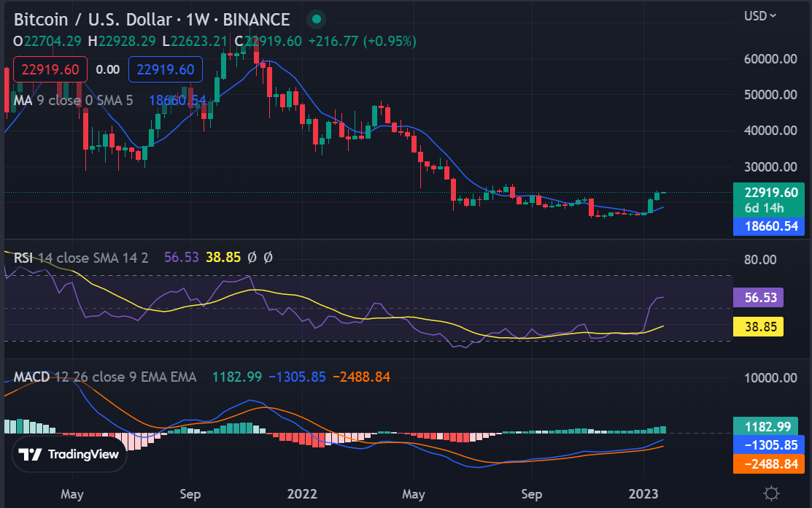Click the chart settings gear icon

[771, 493]
